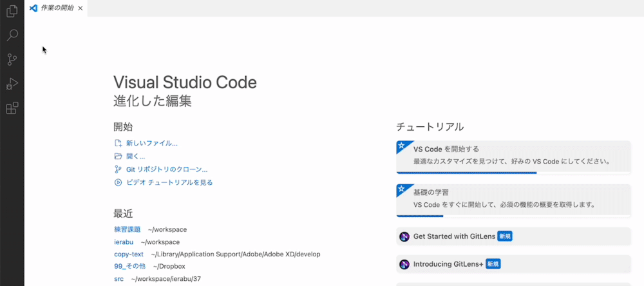Click star badge on 基礎の学習 card
This screenshot has height=286, width=644.
pos(401,189)
